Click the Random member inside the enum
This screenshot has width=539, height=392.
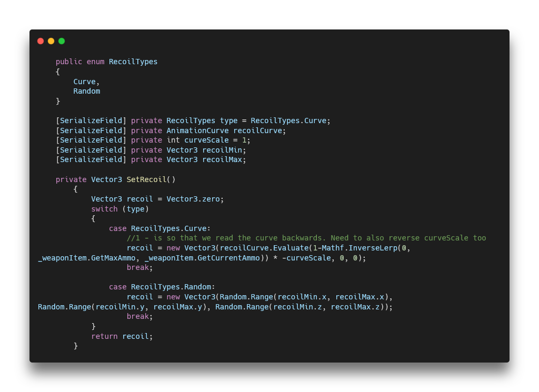tap(86, 91)
